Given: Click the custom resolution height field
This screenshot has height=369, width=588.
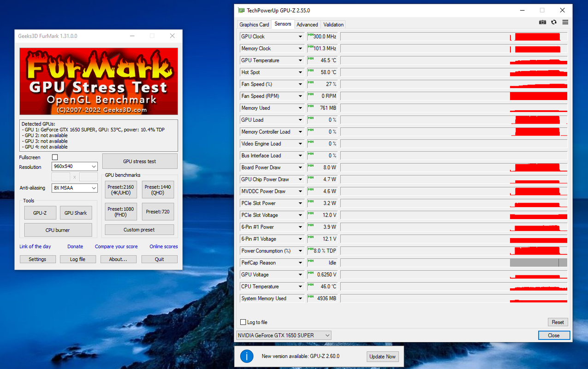Looking at the screenshot, I should tap(89, 177).
